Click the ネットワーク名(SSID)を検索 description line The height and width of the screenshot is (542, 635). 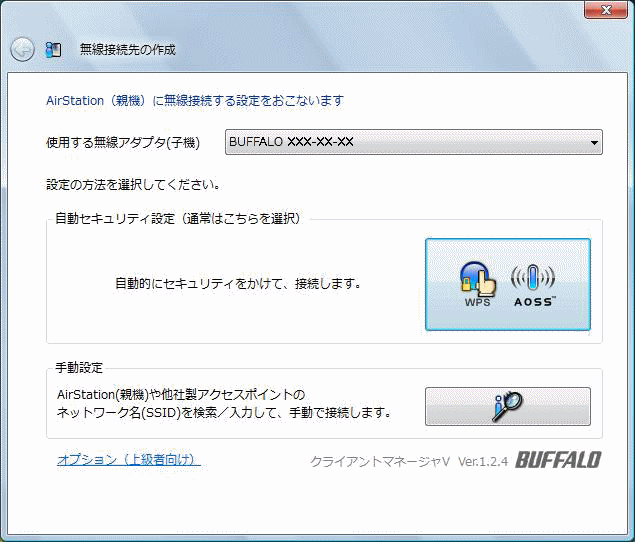click(x=224, y=413)
